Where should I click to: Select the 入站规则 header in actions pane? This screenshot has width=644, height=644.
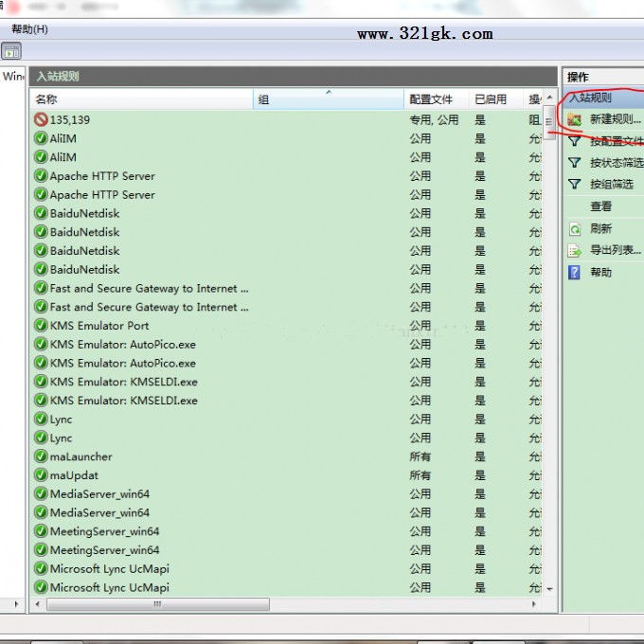pos(603,98)
